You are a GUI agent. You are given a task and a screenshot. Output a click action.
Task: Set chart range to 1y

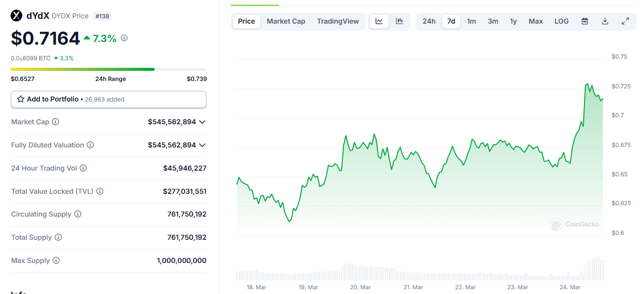513,21
